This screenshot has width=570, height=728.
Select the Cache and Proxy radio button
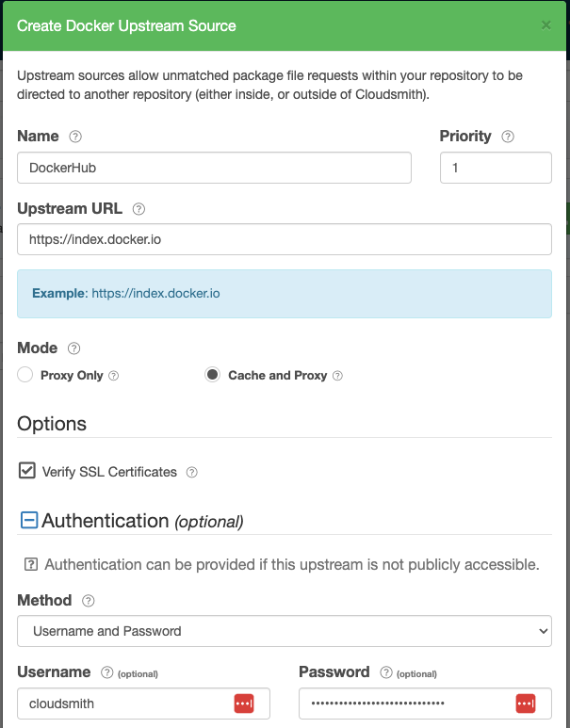212,375
